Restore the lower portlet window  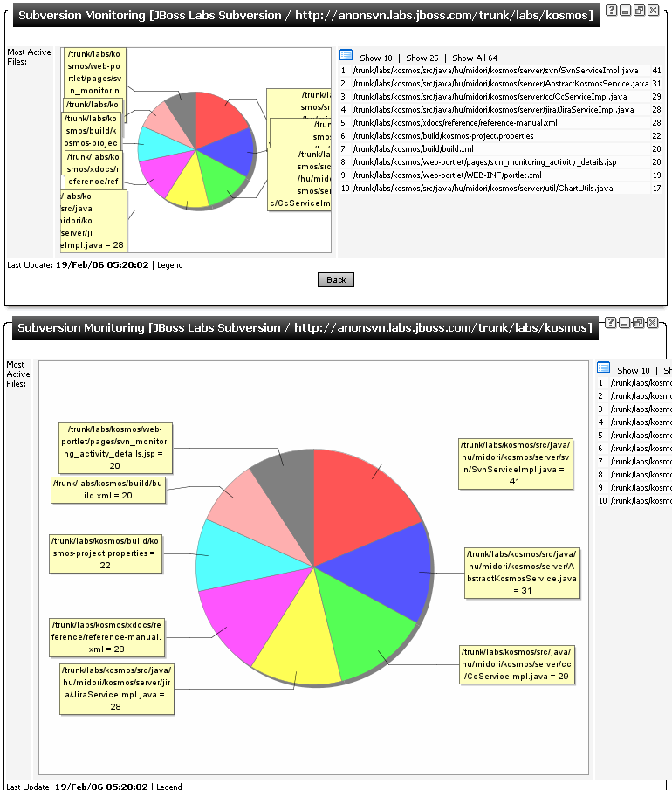pos(639,323)
